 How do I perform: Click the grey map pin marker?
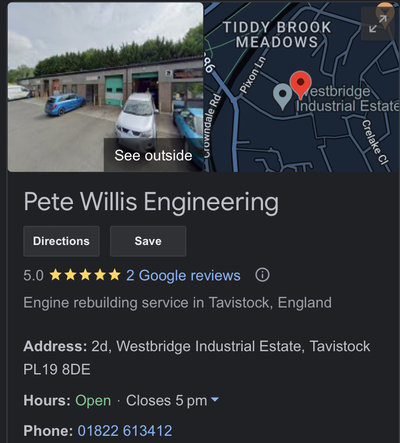[282, 96]
